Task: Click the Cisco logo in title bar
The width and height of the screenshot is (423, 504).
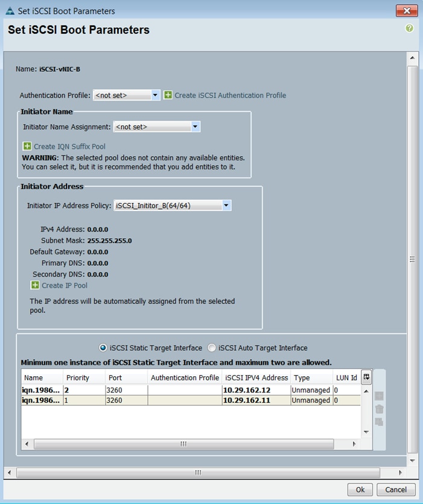Action: point(10,11)
